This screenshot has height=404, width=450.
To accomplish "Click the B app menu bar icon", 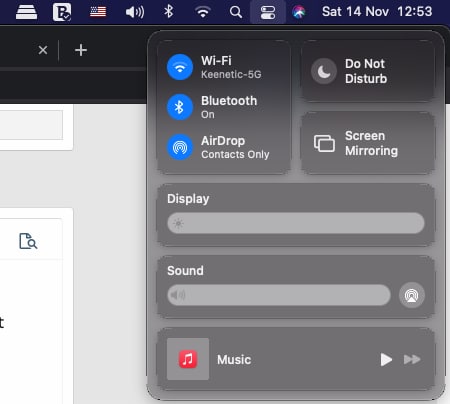I will click(62, 12).
